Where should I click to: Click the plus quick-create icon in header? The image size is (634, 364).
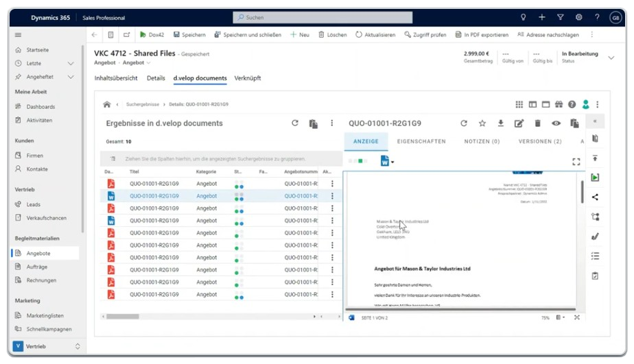(x=542, y=17)
